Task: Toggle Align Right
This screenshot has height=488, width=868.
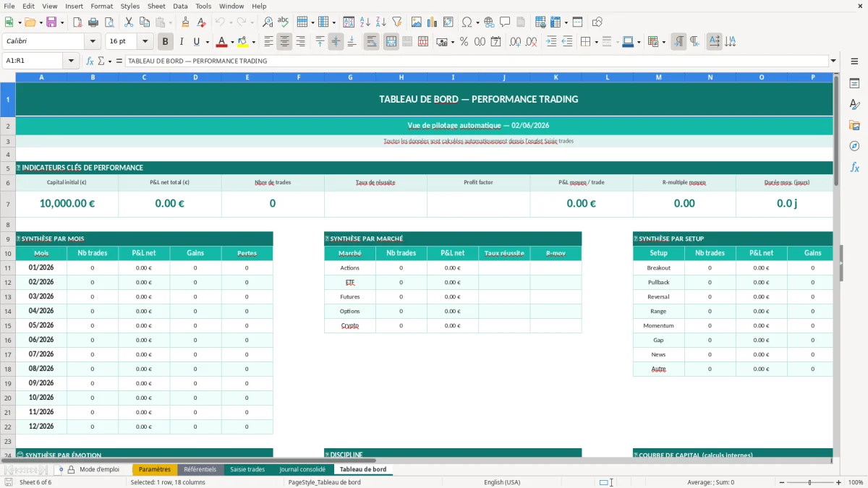Action: [300, 42]
